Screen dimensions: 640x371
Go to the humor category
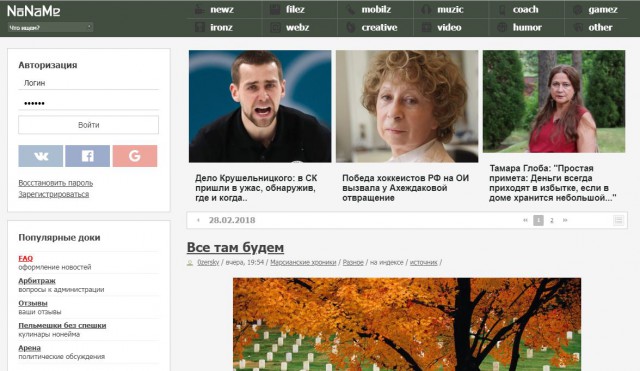click(x=527, y=27)
